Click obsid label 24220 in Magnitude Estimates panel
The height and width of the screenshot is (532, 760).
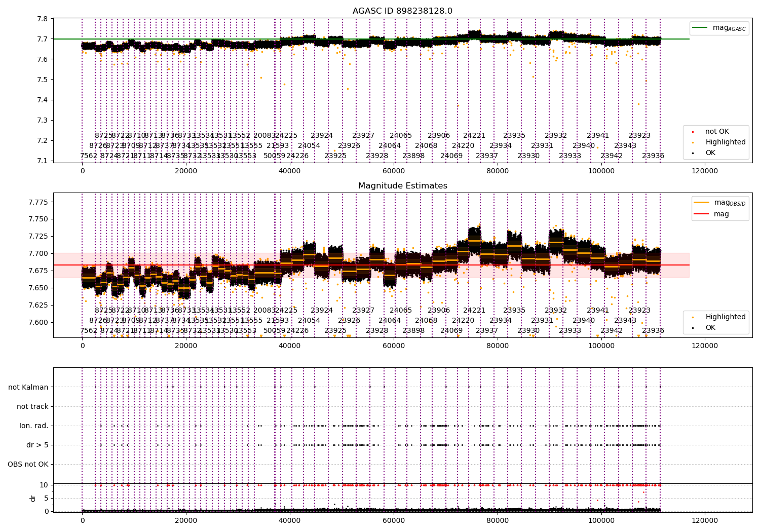tap(463, 320)
